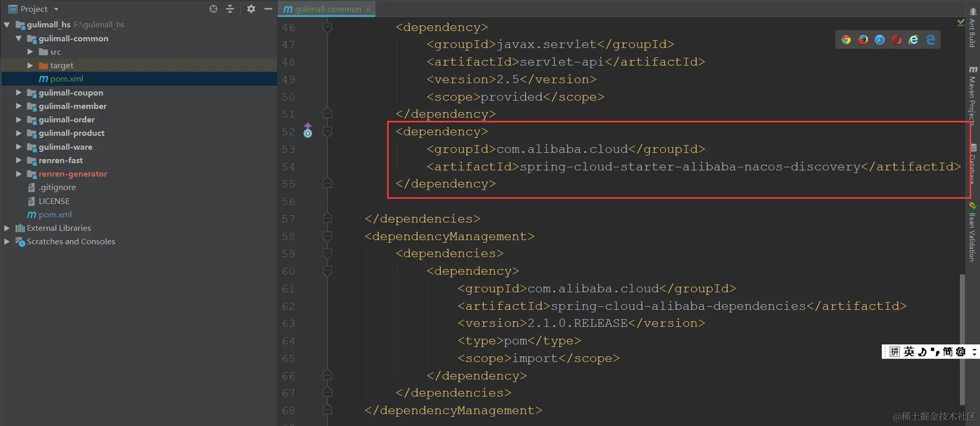
Task: Click the servlet-api artifactId text
Action: [x=562, y=62]
